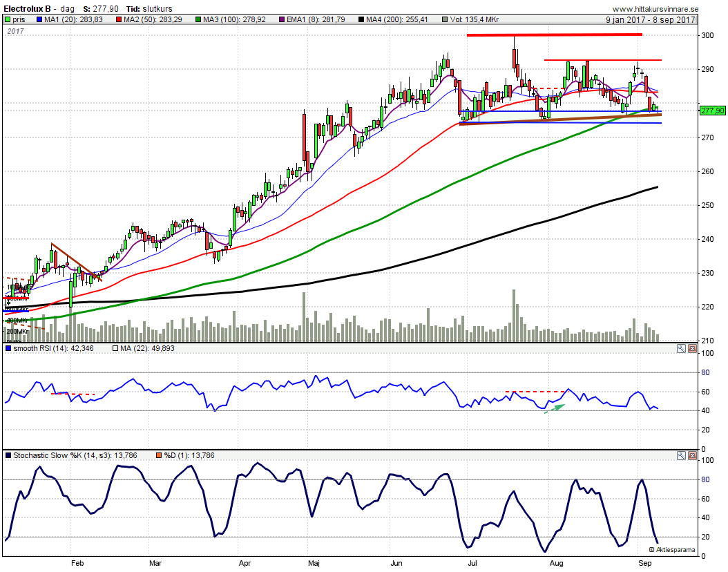Screen dimensions: 728x572
Task: Click the 'dag' interval label
Action: [x=67, y=9]
